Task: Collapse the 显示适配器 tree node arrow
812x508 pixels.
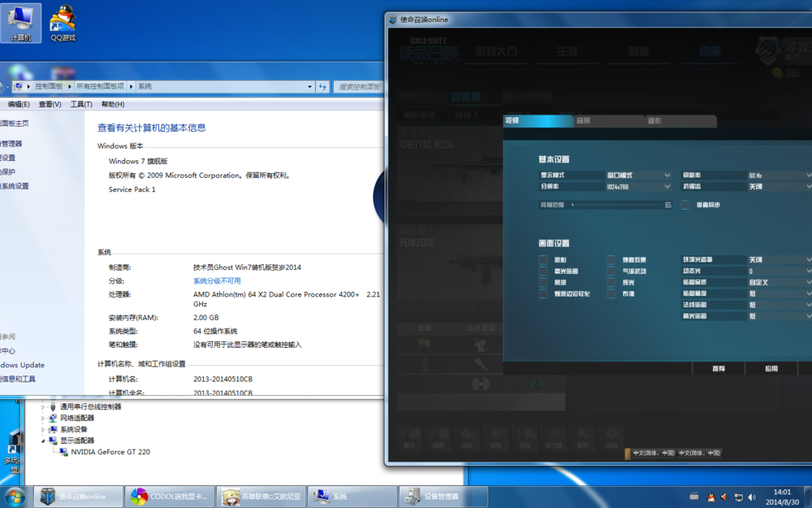Action: tap(43, 441)
